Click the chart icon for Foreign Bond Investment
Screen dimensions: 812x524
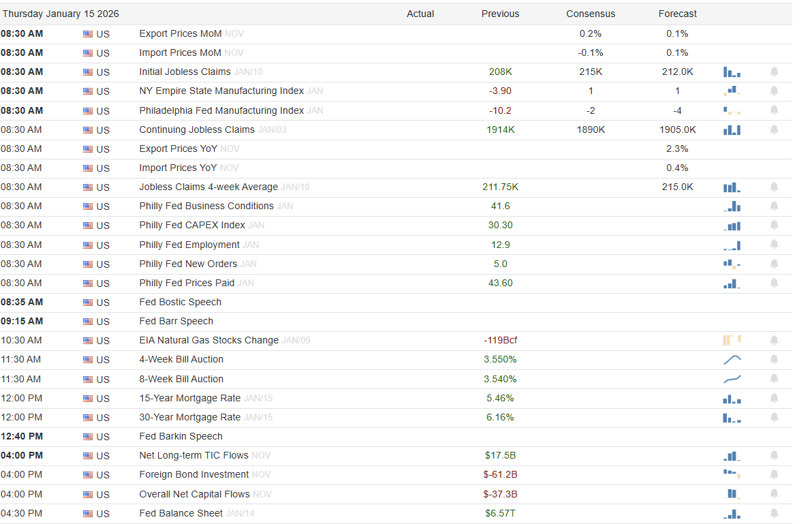tap(732, 474)
